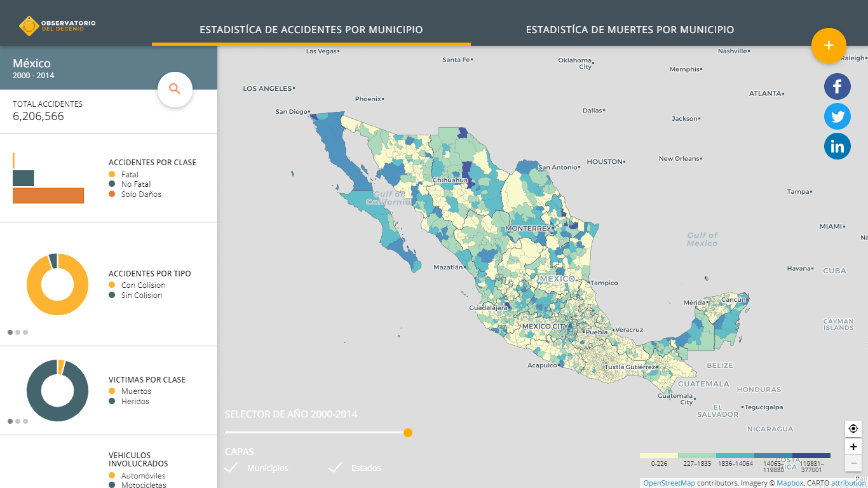Click the year selector slider handle
Screen dimensions: 868x488
(408, 433)
